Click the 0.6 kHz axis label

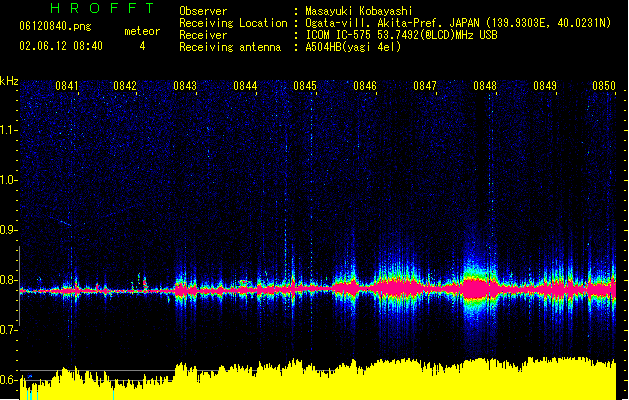point(8,380)
